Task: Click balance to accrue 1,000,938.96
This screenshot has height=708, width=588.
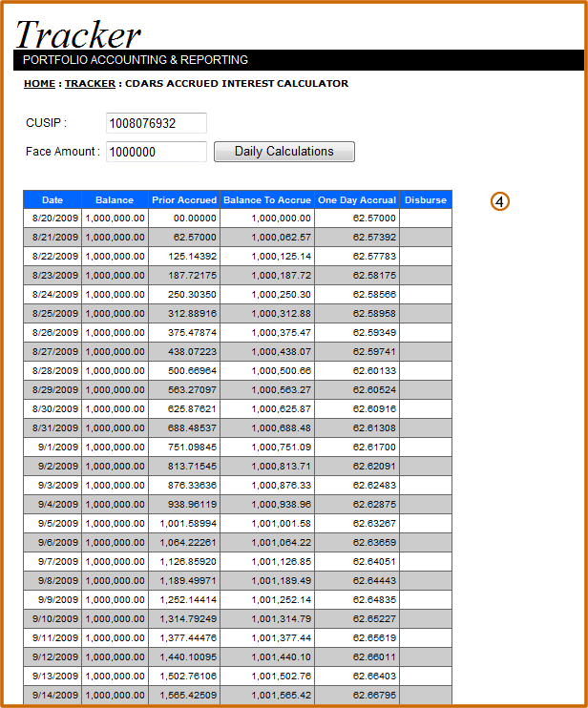Action: click(x=267, y=505)
